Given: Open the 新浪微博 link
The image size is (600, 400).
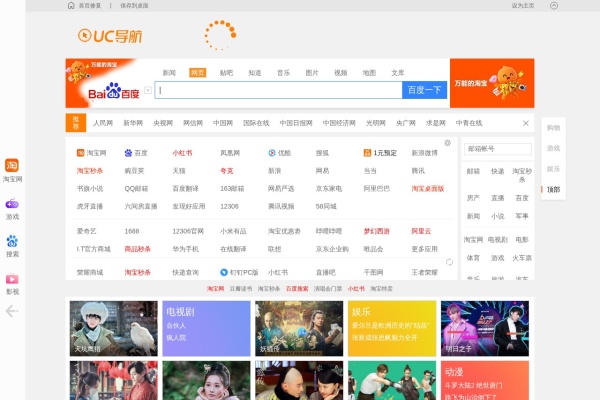Looking at the screenshot, I should [x=424, y=153].
